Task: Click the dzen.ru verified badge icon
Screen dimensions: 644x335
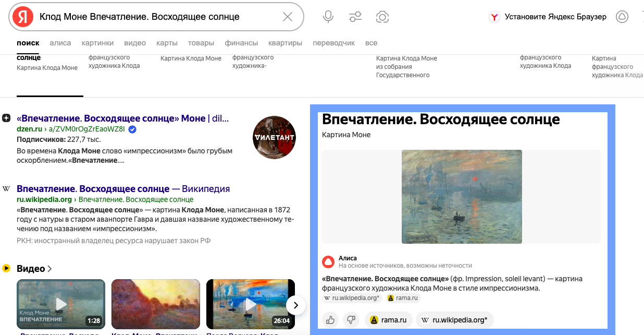Action: point(132,129)
